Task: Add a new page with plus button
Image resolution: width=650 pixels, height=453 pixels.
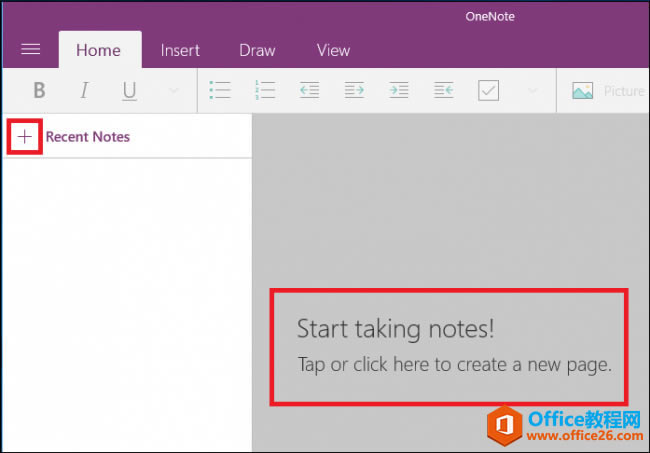Action: pyautogui.click(x=25, y=136)
